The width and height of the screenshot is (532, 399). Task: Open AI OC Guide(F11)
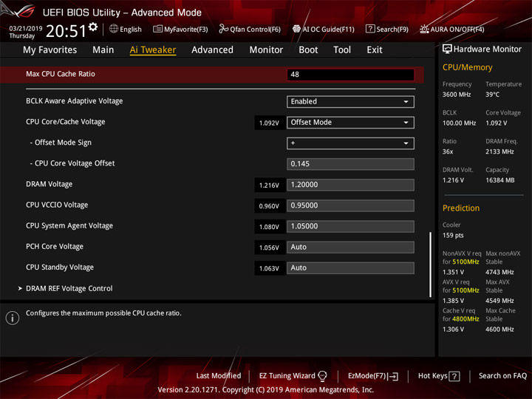point(324,29)
